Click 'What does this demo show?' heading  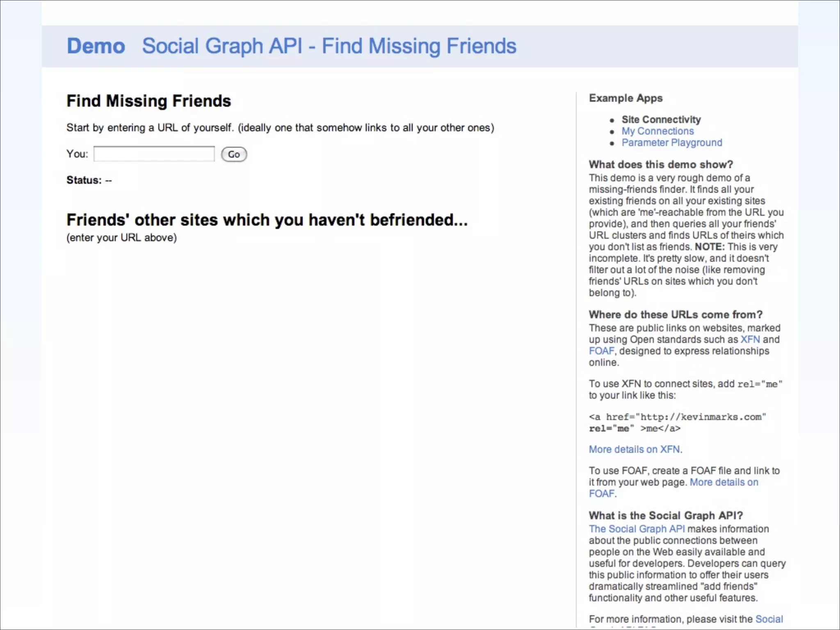(x=660, y=164)
